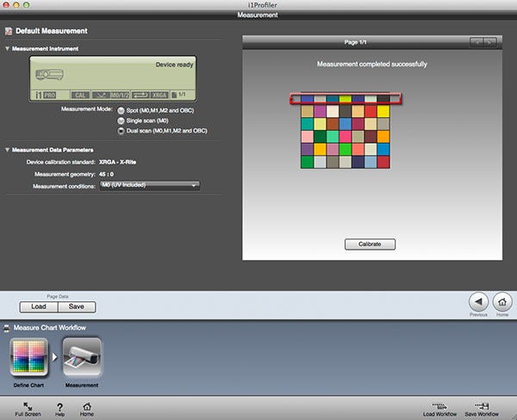The width and height of the screenshot is (517, 420).
Task: Click the projector device icon in display
Action: [49, 75]
